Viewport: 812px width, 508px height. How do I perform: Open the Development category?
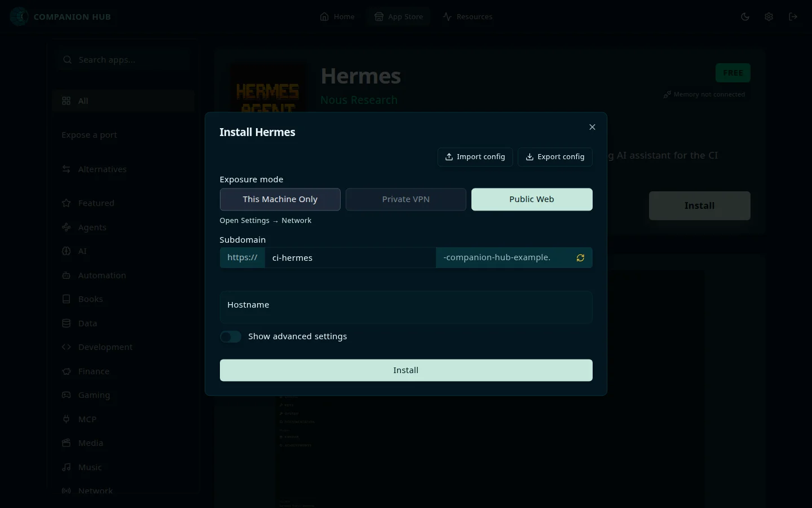123,347
